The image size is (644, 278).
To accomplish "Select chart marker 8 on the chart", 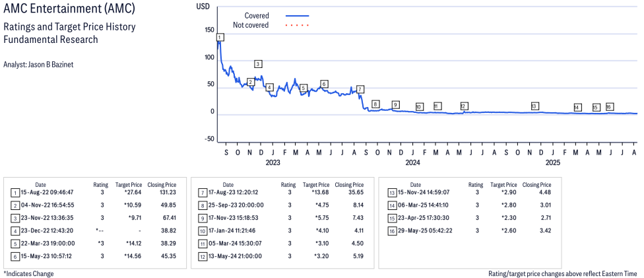I will click(375, 104).
